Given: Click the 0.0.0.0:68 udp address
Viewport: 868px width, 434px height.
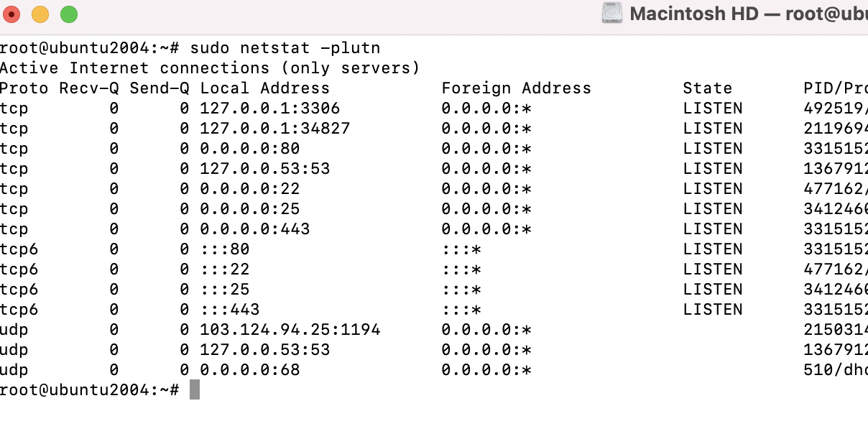Looking at the screenshot, I should [250, 370].
